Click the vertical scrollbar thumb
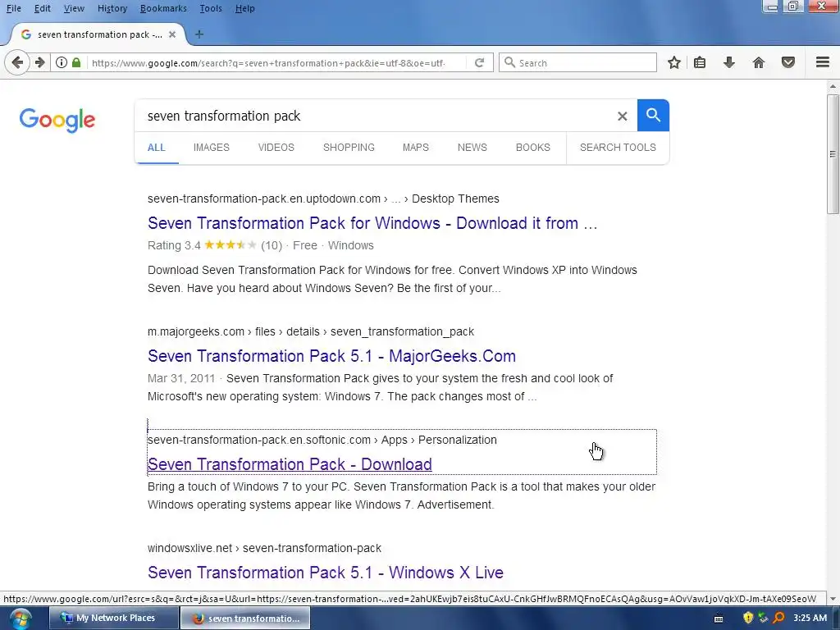This screenshot has width=840, height=630. pyautogui.click(x=833, y=154)
